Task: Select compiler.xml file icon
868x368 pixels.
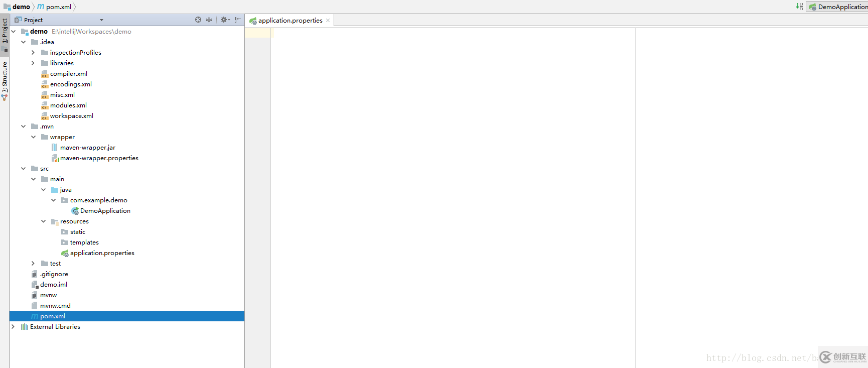Action: click(45, 73)
